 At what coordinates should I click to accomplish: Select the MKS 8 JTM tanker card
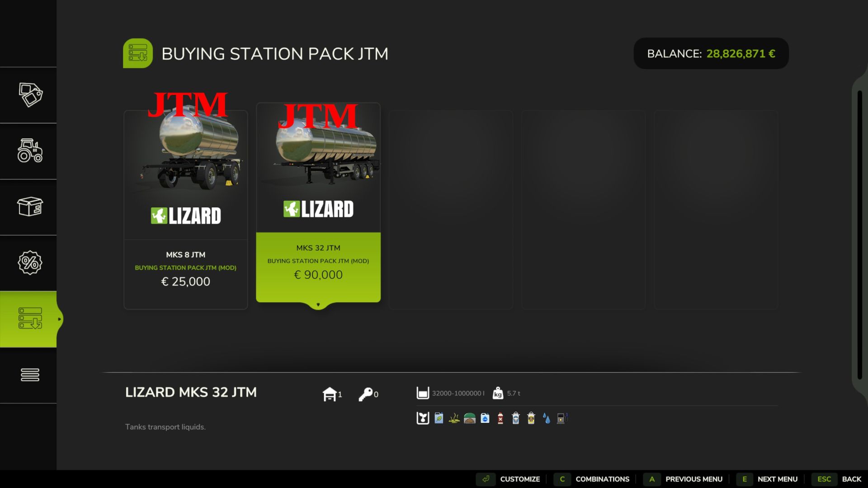(x=186, y=210)
